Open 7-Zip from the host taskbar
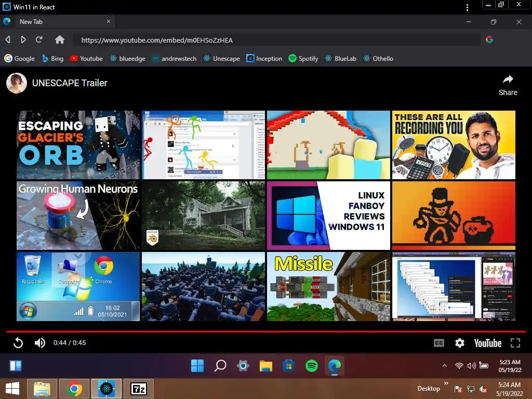 [x=139, y=389]
